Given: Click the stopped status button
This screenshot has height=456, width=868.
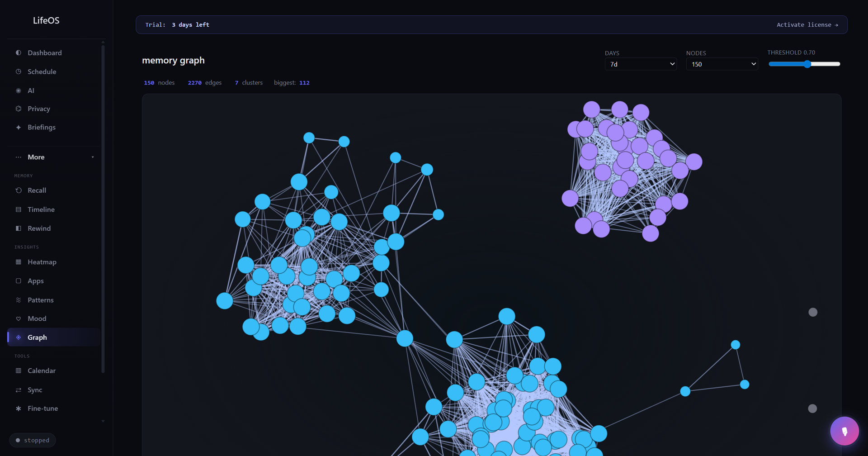Looking at the screenshot, I should click(x=33, y=440).
